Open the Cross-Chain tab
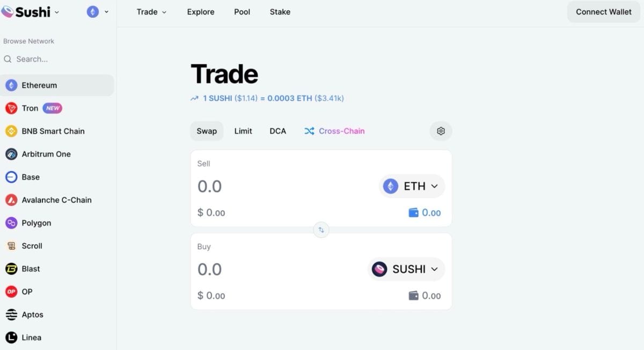Screen dimensions: 644x350 [x=334, y=130]
